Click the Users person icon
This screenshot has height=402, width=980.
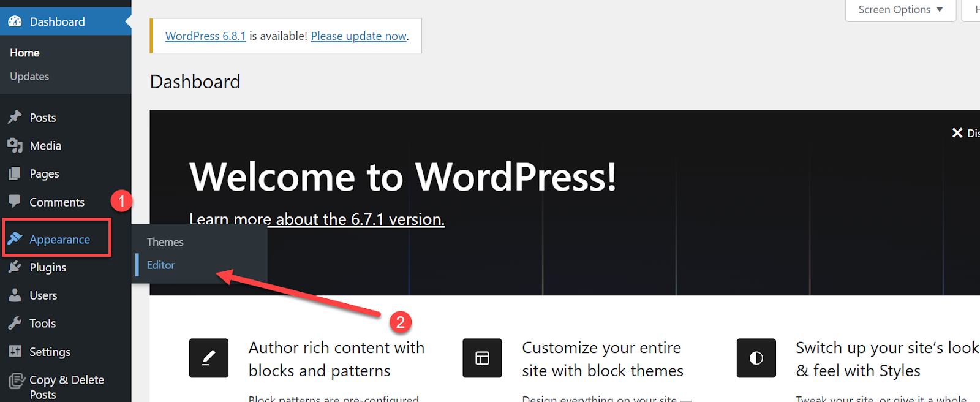pyautogui.click(x=15, y=295)
